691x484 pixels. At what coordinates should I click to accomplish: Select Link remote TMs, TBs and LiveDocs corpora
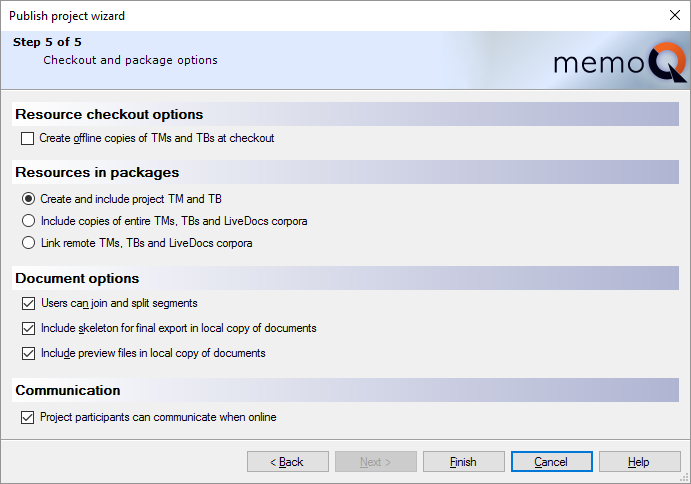click(x=28, y=243)
